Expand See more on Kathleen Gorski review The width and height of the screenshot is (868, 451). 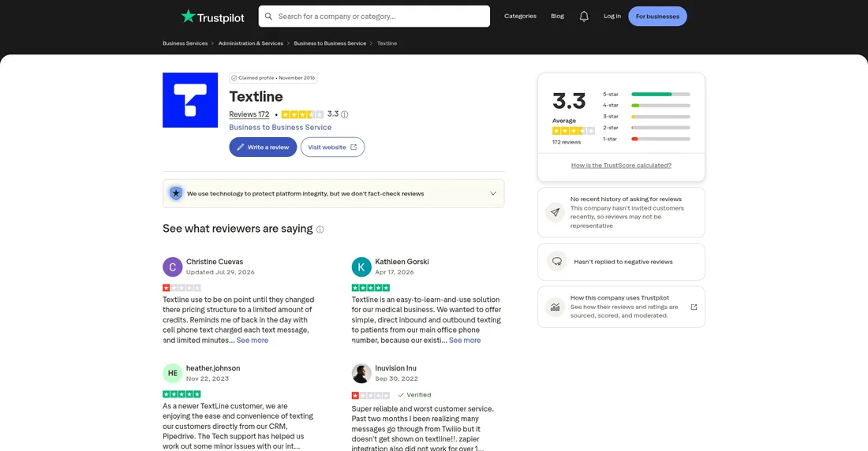[x=465, y=341]
